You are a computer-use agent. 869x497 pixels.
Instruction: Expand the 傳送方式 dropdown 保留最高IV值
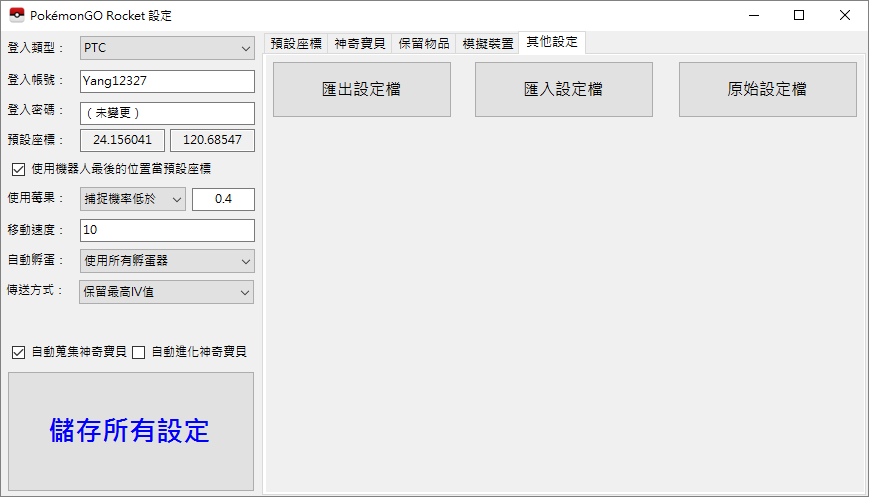[166, 292]
